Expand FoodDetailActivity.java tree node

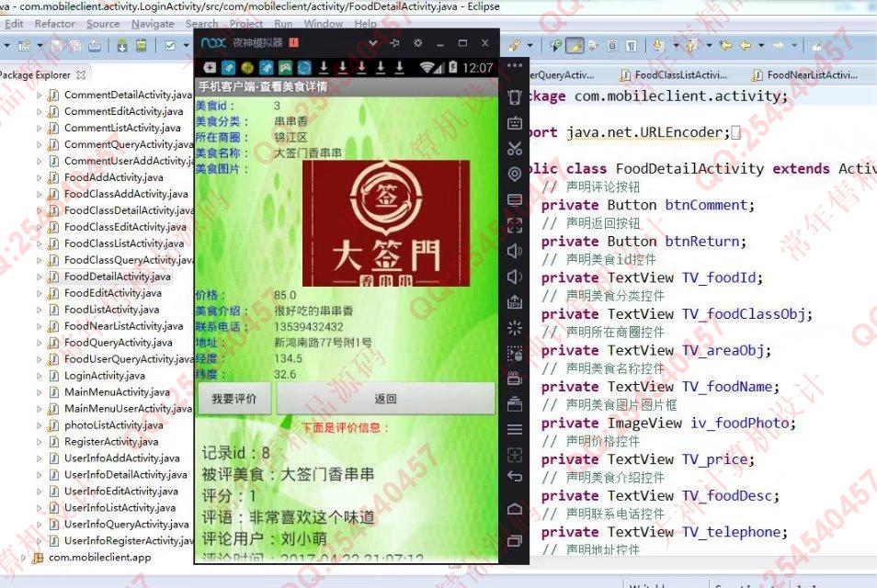coord(40,277)
